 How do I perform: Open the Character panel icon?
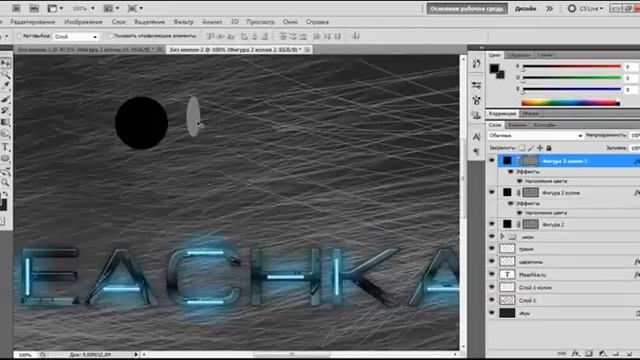coord(476,137)
